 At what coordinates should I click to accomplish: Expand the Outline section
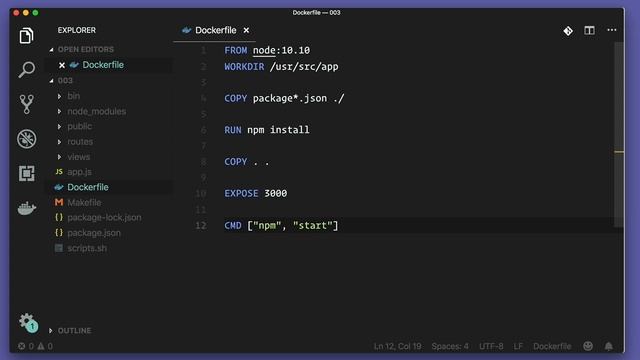point(51,331)
